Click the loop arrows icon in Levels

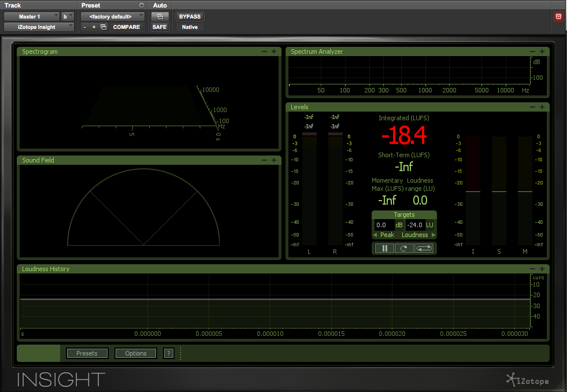coord(424,249)
